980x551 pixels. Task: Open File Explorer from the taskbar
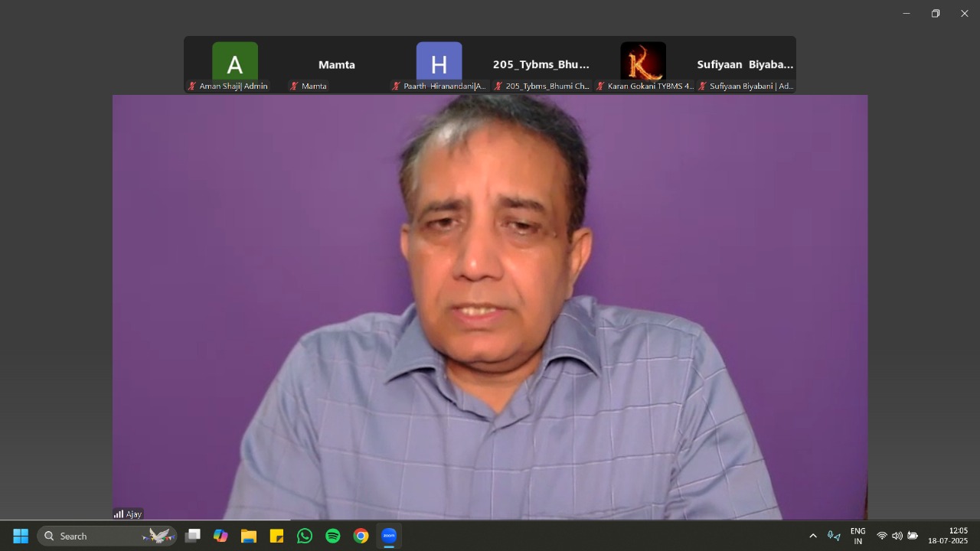pos(249,536)
